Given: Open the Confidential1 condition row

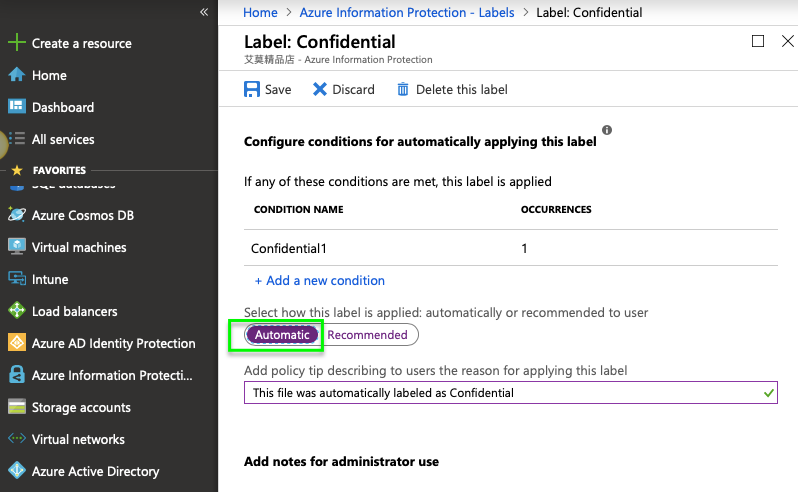Looking at the screenshot, I should tap(289, 248).
